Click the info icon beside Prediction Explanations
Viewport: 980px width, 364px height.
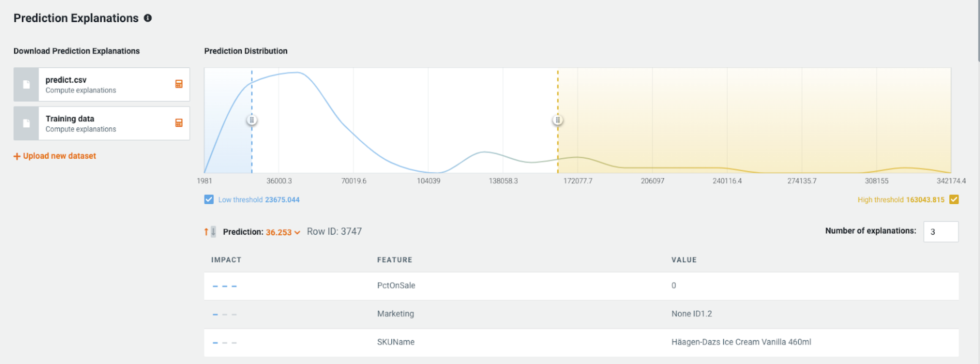(148, 18)
